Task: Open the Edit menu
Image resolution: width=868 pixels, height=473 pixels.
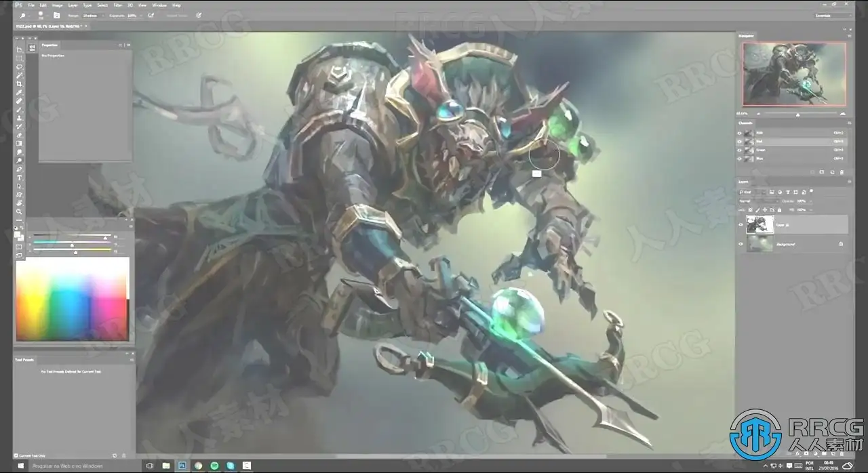Action: pyautogui.click(x=43, y=5)
